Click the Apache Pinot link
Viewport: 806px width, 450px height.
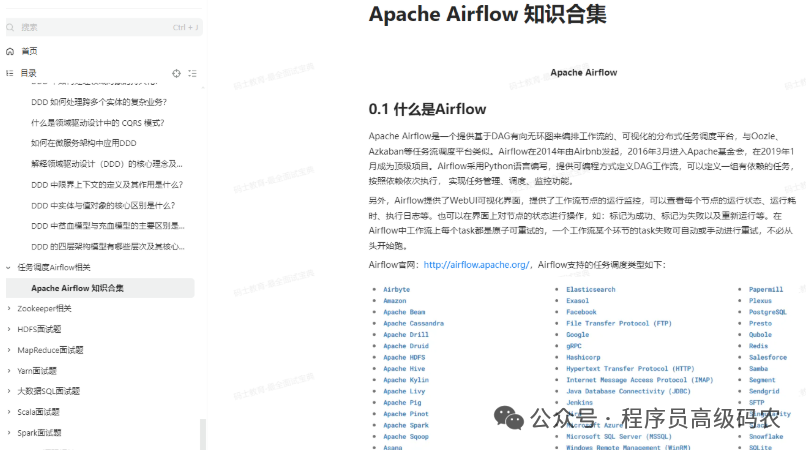(406, 414)
